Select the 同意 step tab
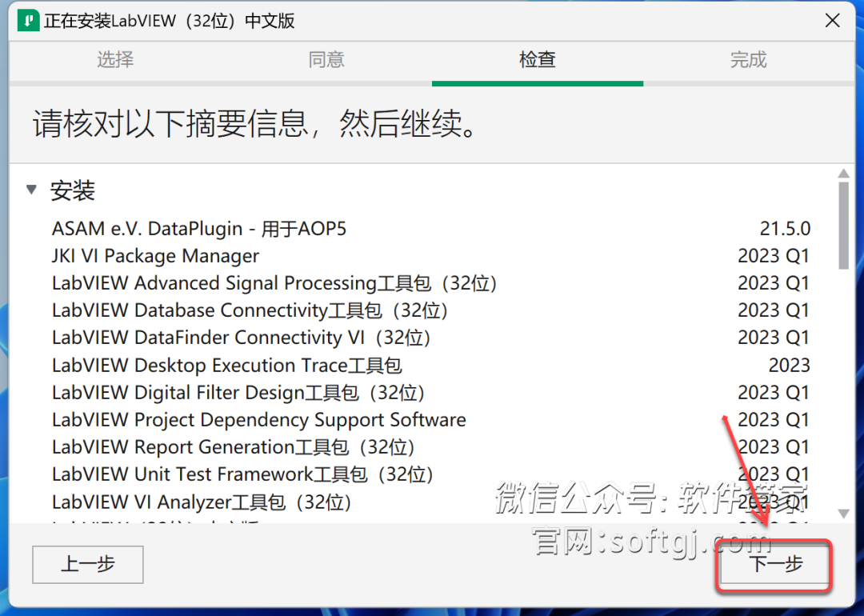Viewport: 864px width, 616px height. click(326, 60)
